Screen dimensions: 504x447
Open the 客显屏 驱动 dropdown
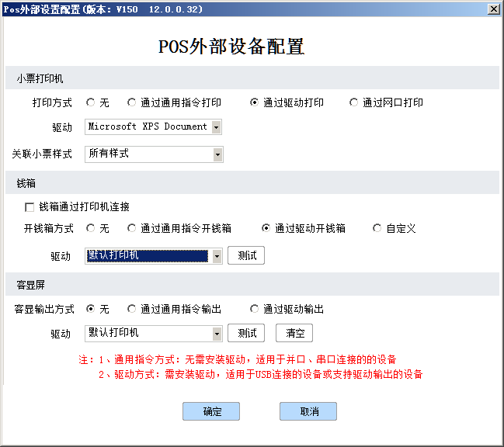click(x=217, y=334)
